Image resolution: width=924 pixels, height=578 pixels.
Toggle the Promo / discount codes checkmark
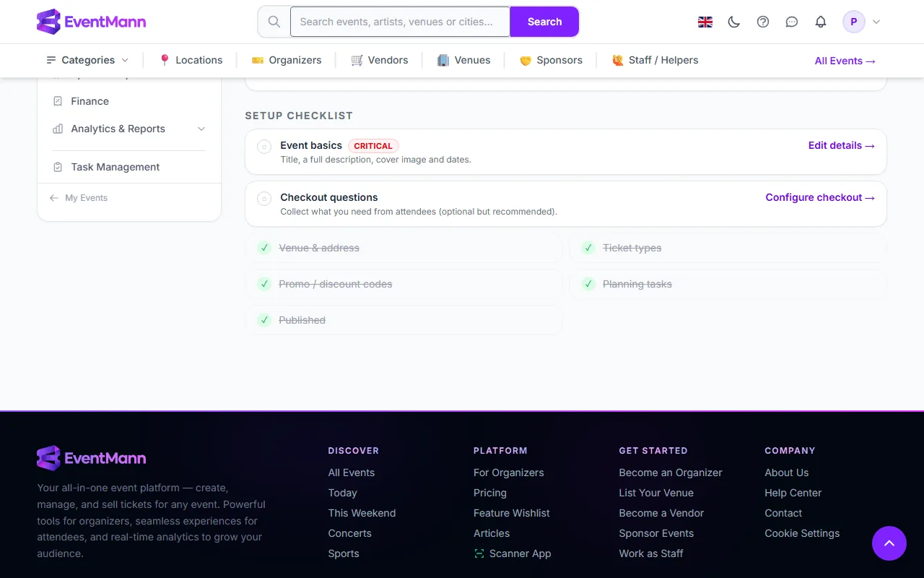point(264,284)
